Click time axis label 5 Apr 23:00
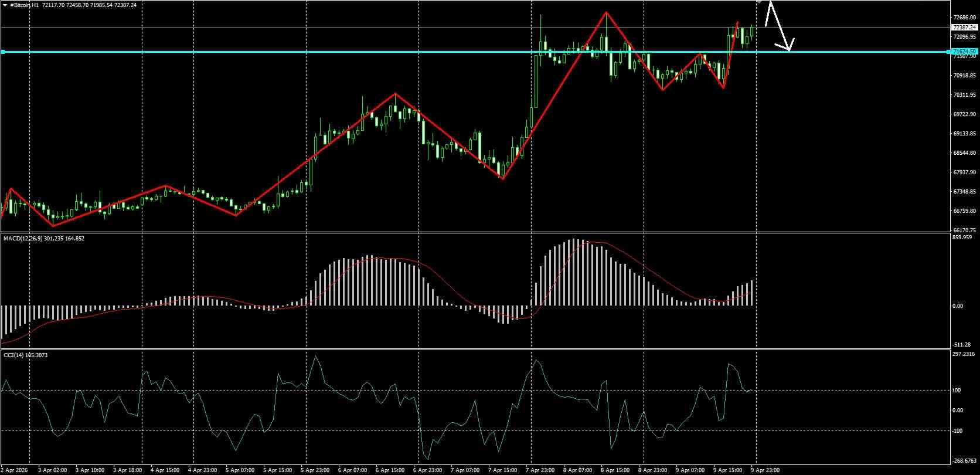This screenshot has width=980, height=475. (315, 470)
